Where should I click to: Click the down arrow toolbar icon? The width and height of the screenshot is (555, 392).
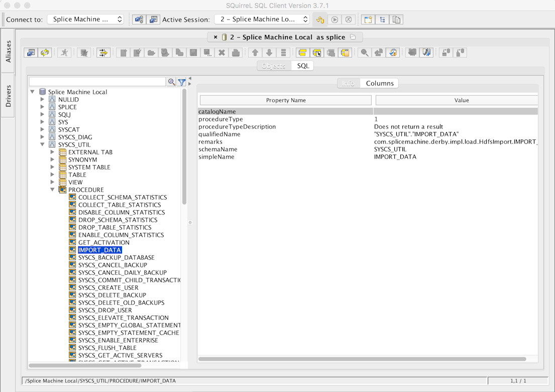269,53
